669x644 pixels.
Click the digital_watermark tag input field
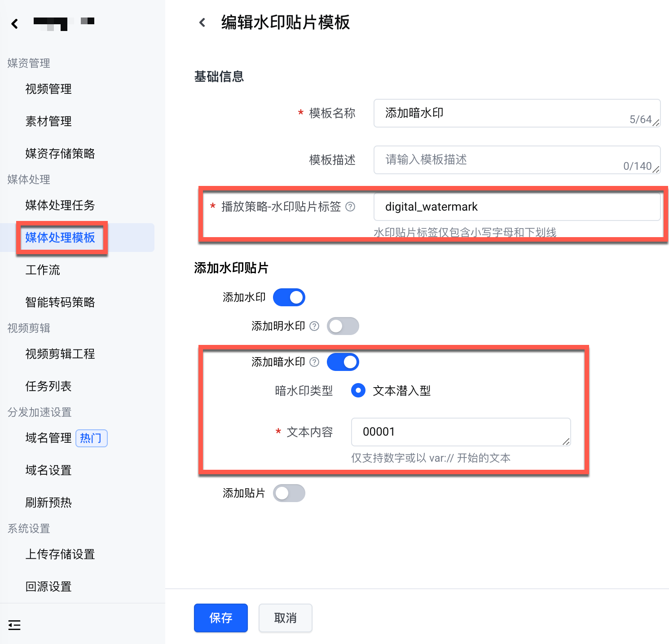(517, 207)
